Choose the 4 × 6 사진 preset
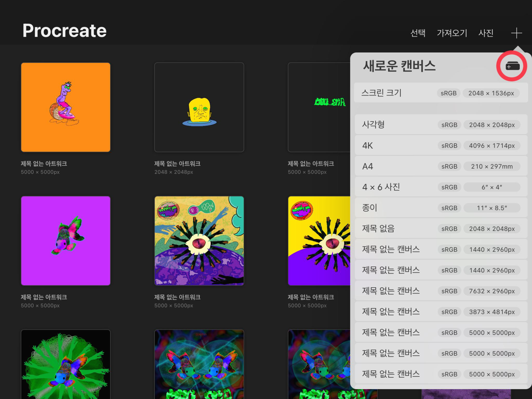The width and height of the screenshot is (532, 399). [441, 187]
